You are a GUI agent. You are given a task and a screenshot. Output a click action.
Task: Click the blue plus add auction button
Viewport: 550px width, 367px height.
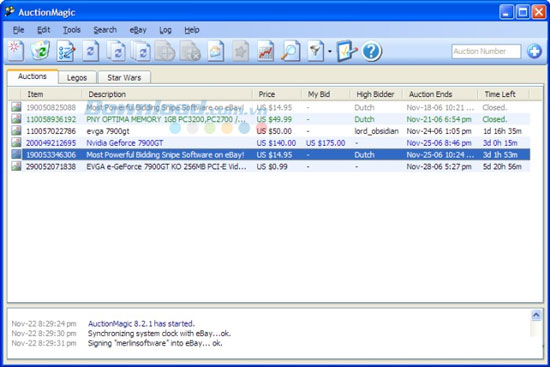(534, 51)
